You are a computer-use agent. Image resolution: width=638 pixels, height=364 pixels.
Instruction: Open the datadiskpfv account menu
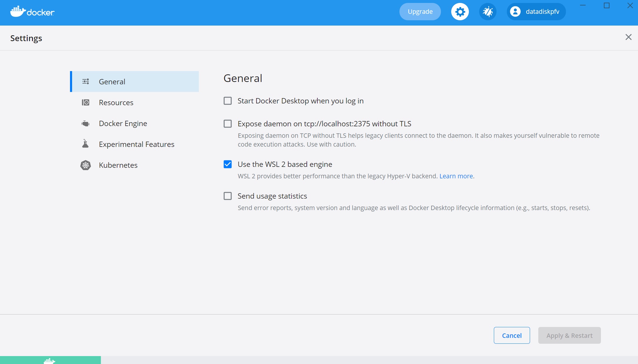click(536, 12)
